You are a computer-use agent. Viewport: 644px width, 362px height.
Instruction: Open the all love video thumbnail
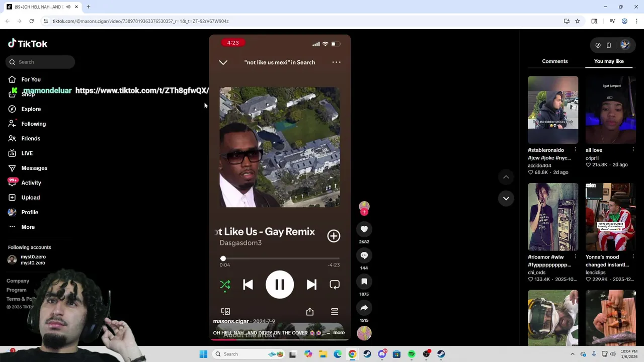click(x=610, y=110)
